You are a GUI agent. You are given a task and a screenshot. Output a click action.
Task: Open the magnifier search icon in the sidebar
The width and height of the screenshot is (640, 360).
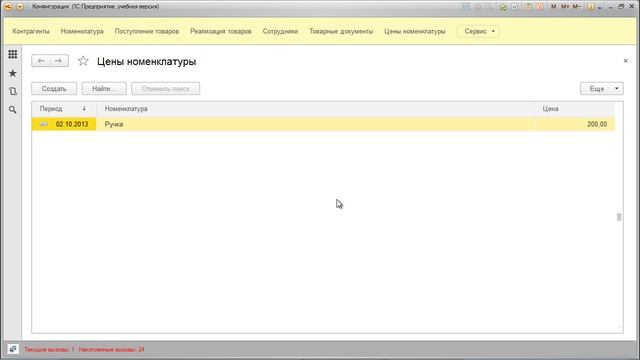[13, 110]
